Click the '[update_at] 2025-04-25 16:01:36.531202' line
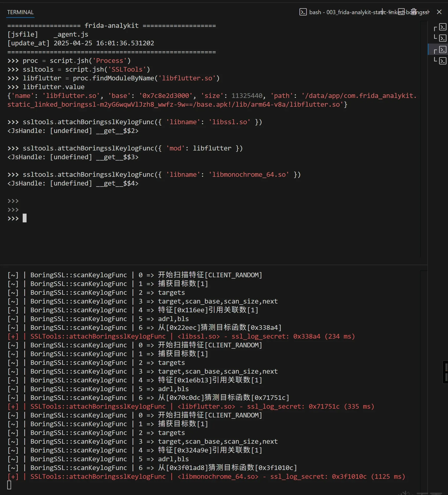448x495 pixels. click(x=81, y=43)
